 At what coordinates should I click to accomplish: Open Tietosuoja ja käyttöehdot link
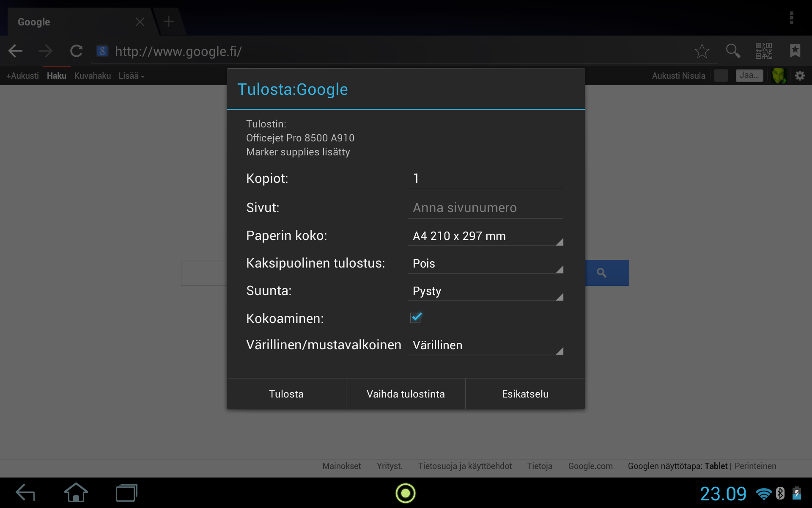pos(465,466)
